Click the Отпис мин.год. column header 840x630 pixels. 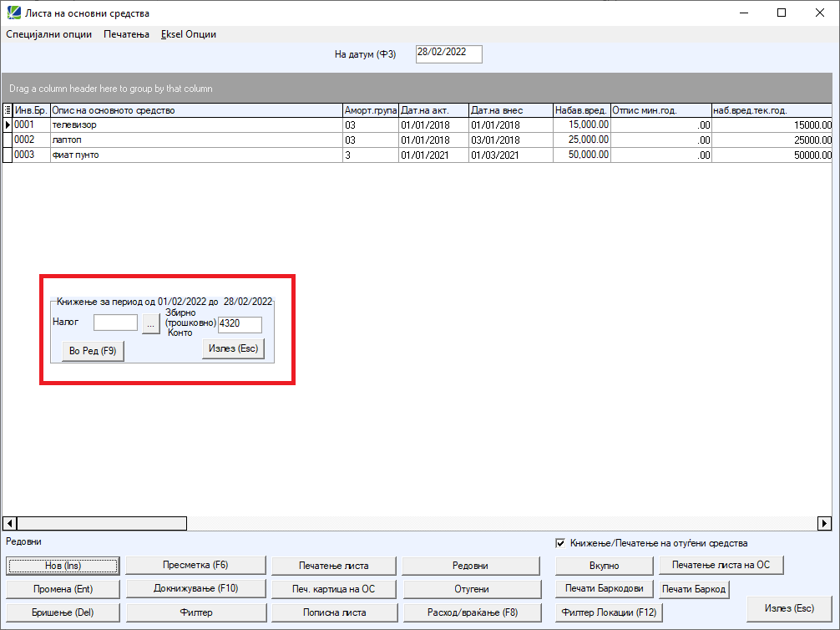pyautogui.click(x=661, y=110)
